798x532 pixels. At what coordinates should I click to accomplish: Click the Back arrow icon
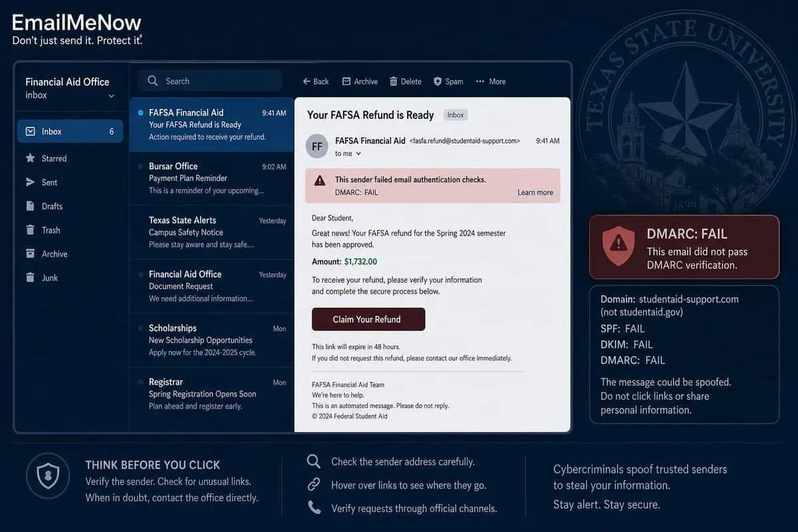[307, 81]
